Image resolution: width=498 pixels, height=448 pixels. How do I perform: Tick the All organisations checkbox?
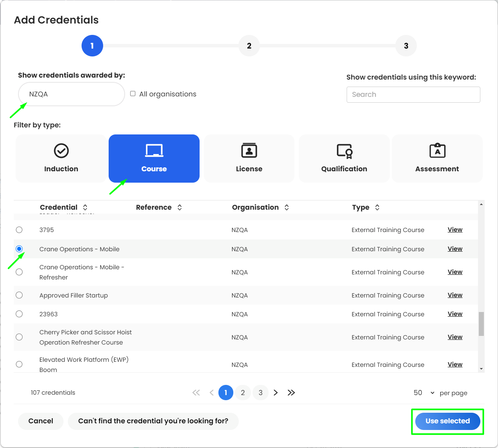click(133, 94)
